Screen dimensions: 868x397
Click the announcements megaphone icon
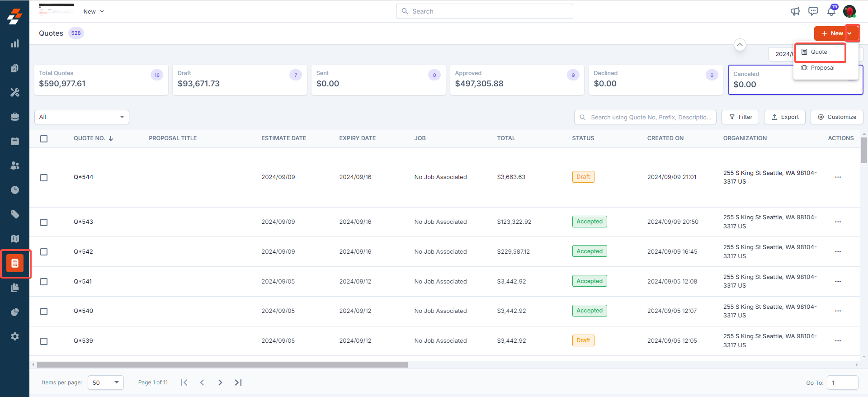795,12
